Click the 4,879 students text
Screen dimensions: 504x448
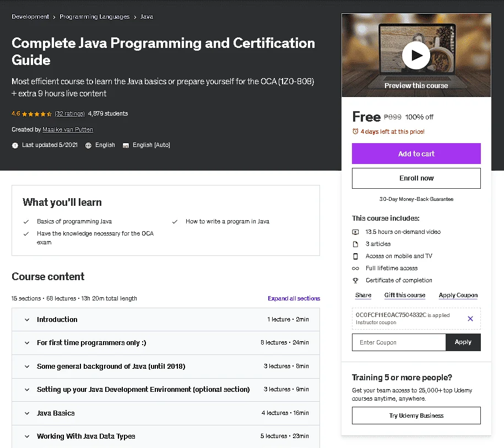[x=108, y=114]
